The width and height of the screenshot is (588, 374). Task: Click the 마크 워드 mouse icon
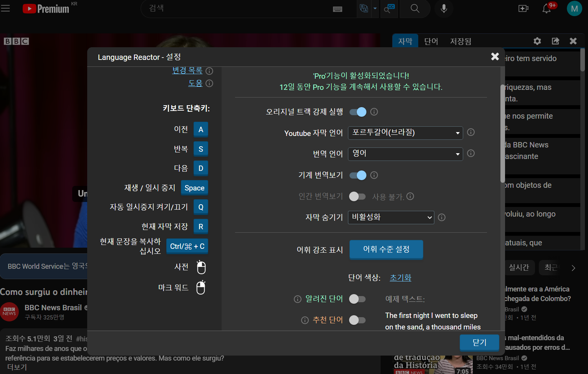(x=201, y=287)
